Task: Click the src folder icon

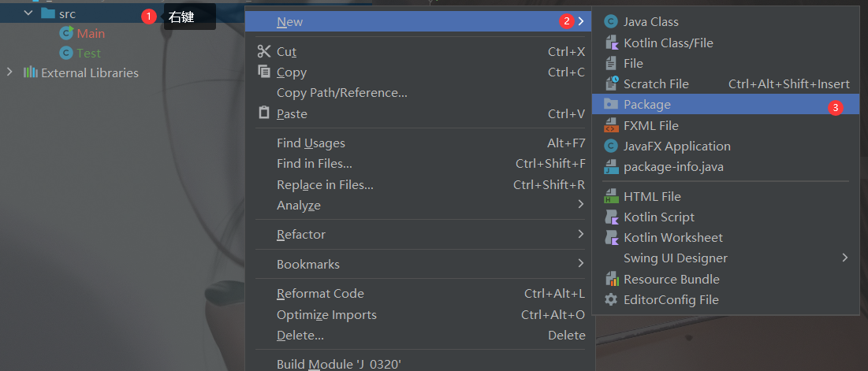Action: [47, 13]
